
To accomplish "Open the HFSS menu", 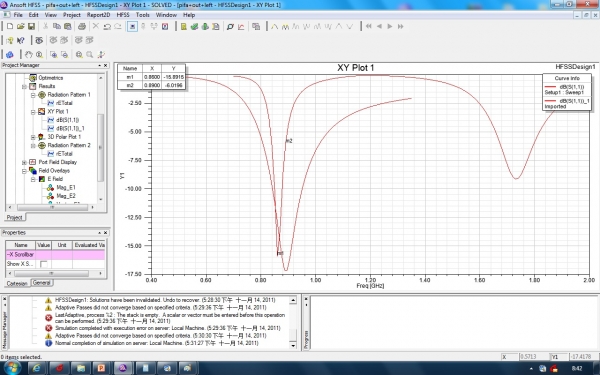I will (x=123, y=15).
